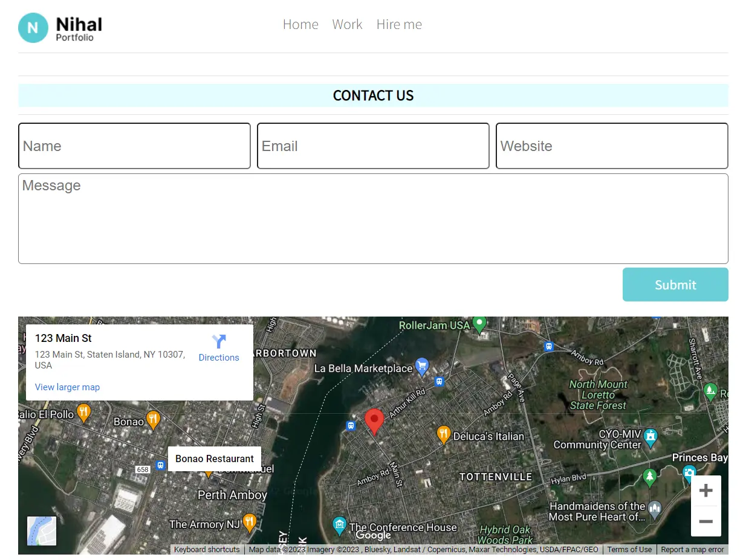Click La Bella Marketplace shopping cart icon
The image size is (743, 560).
[x=422, y=366]
